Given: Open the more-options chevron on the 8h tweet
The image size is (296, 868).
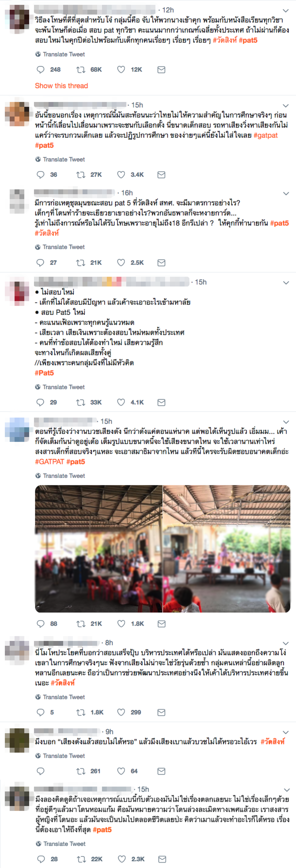Looking at the screenshot, I should pyautogui.click(x=286, y=643).
